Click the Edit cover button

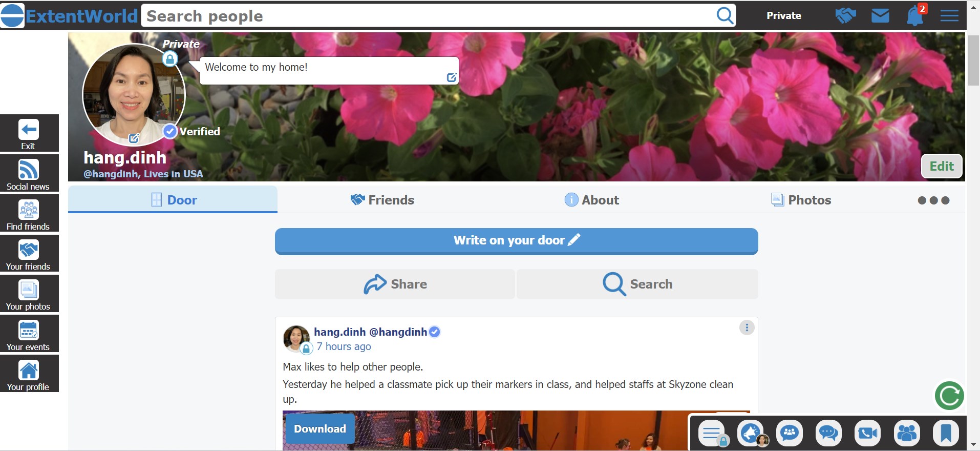[x=942, y=166]
